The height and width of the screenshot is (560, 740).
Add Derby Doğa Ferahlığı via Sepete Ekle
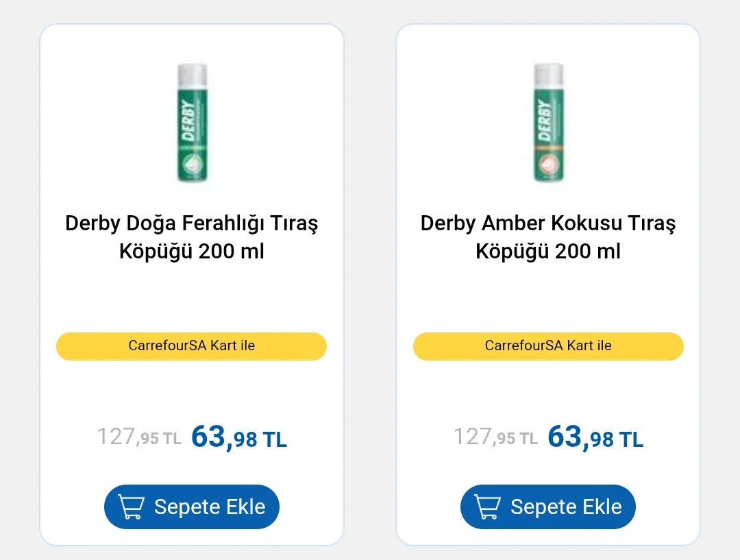pyautogui.click(x=192, y=507)
